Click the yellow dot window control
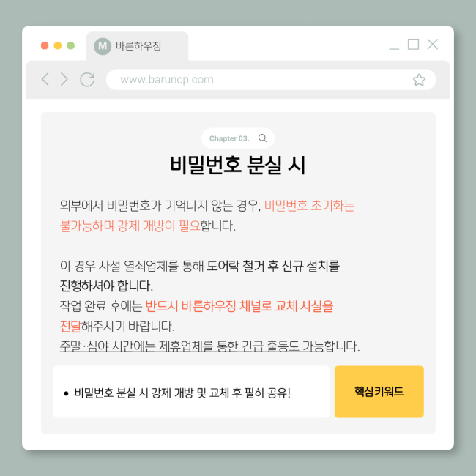The width and height of the screenshot is (476, 476). (x=58, y=45)
